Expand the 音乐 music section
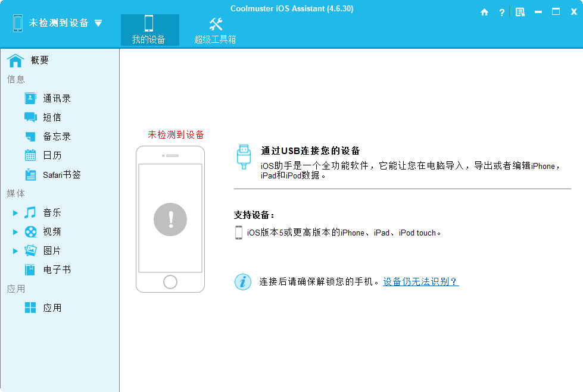Image resolution: width=583 pixels, height=392 pixels. (15, 212)
